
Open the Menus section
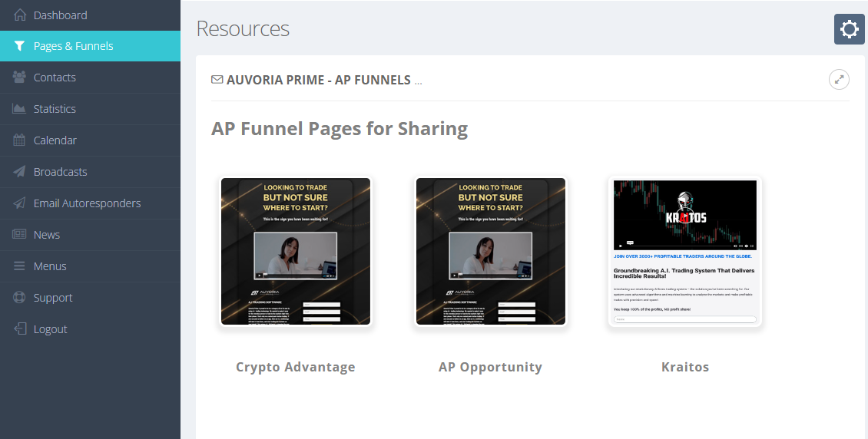tap(90, 266)
